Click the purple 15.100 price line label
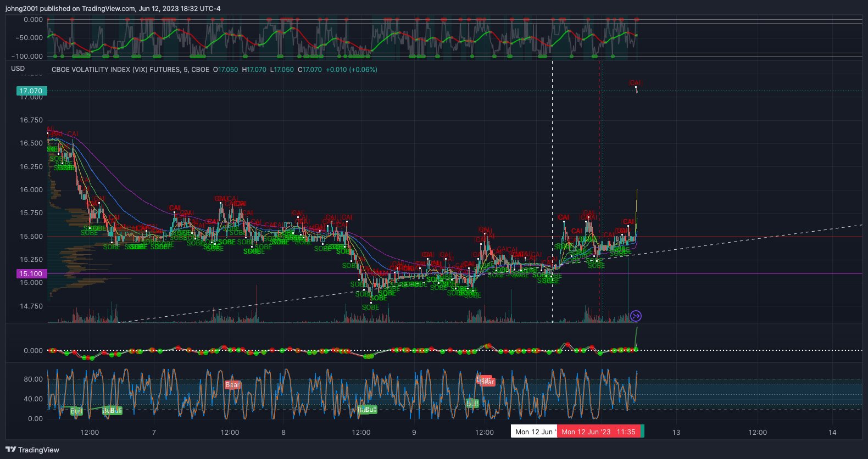 [x=32, y=273]
